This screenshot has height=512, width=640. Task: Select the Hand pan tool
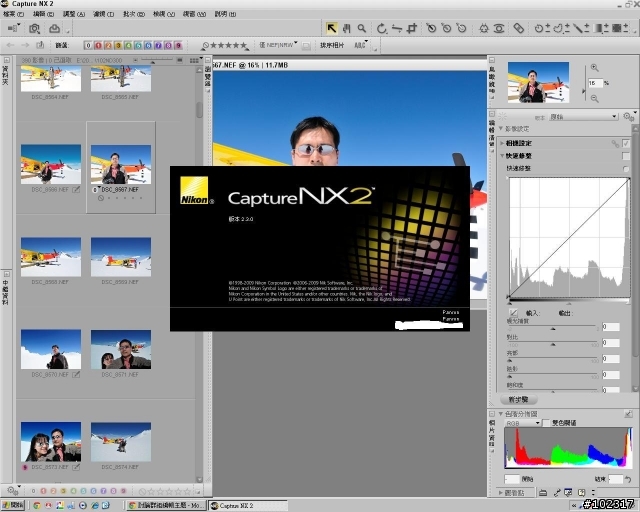point(347,28)
